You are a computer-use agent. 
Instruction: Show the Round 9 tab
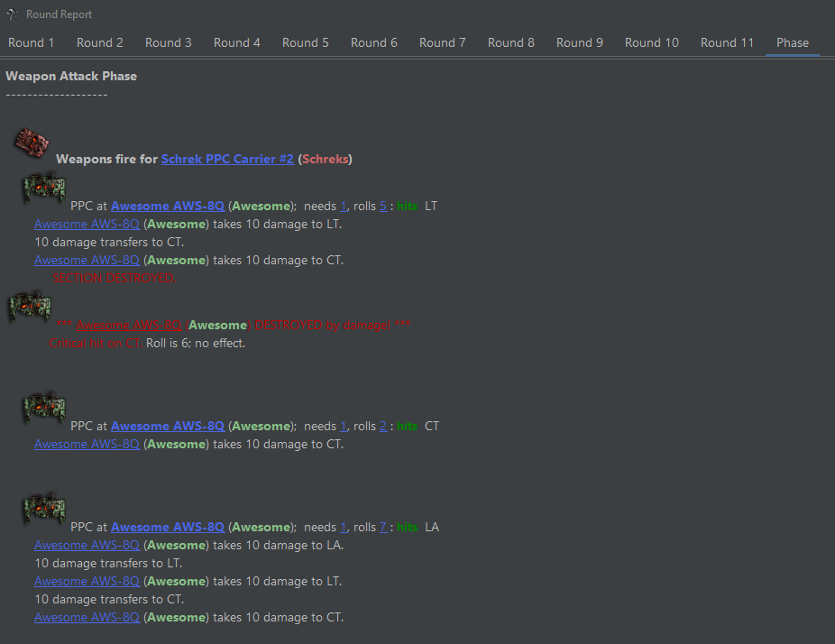tap(580, 42)
